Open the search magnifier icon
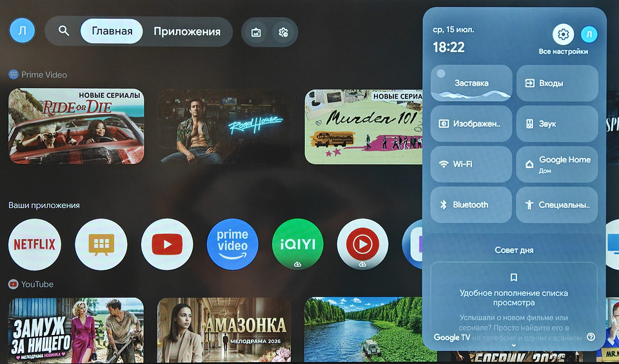Viewport: 619px width, 364px height. point(64,31)
